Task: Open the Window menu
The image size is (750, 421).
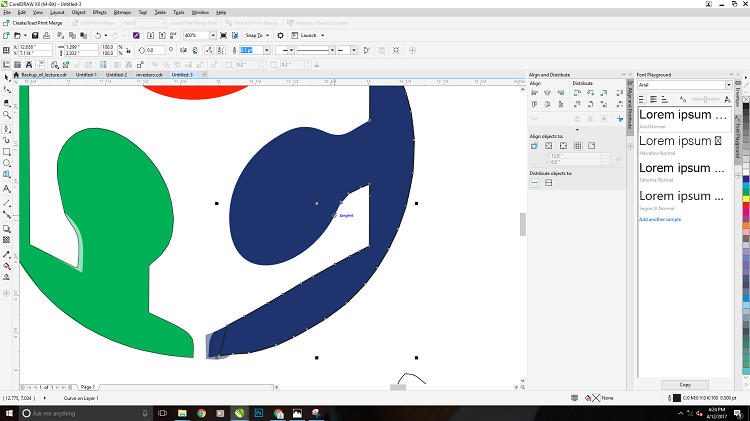Action: tap(200, 12)
